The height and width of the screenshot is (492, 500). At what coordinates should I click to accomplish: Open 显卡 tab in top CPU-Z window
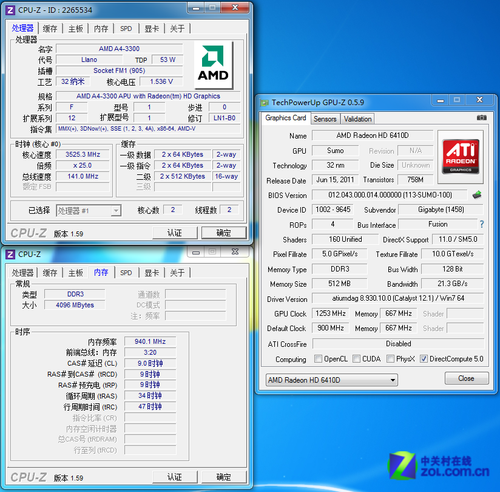(x=152, y=29)
